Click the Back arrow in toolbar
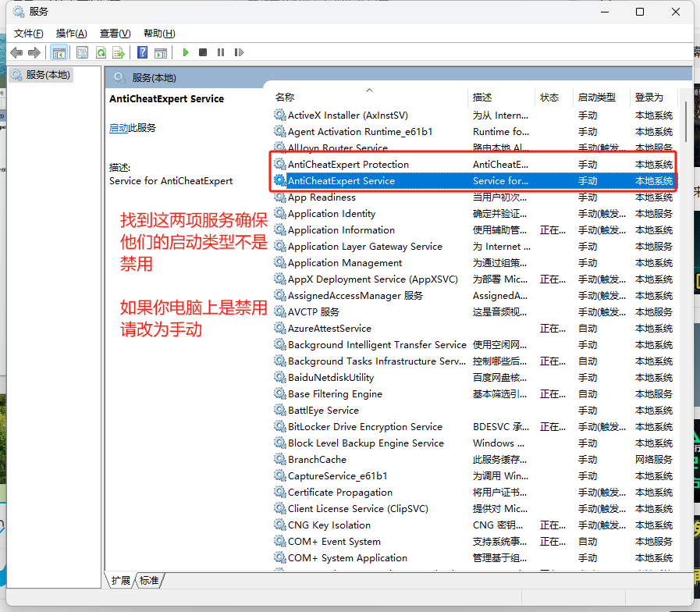 click(16, 52)
